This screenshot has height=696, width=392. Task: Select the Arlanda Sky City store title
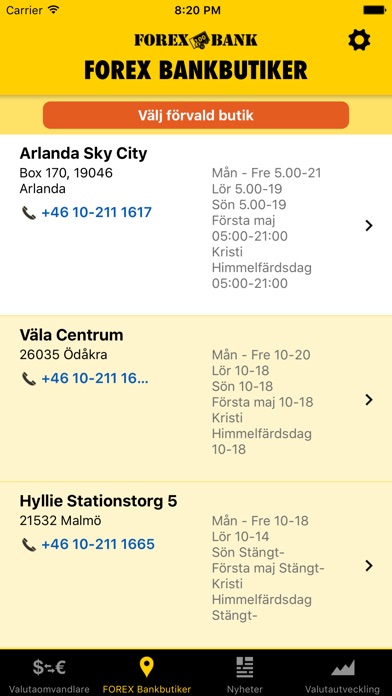[x=83, y=154]
